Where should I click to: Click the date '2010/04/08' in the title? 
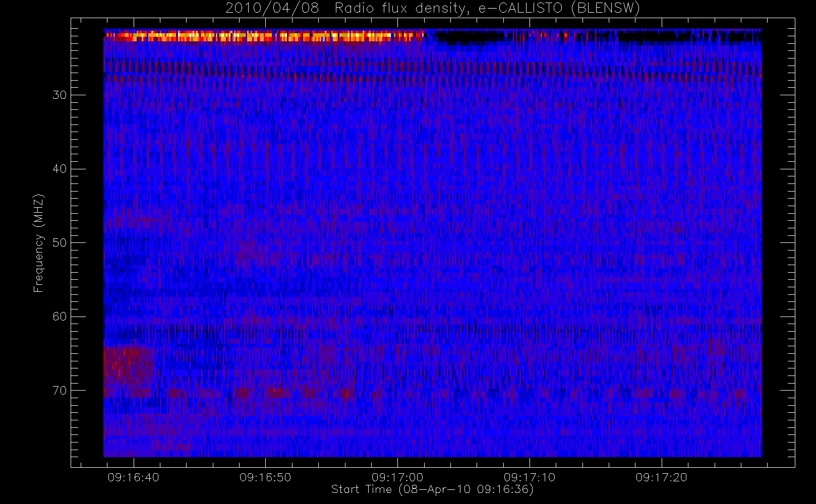[x=272, y=9]
